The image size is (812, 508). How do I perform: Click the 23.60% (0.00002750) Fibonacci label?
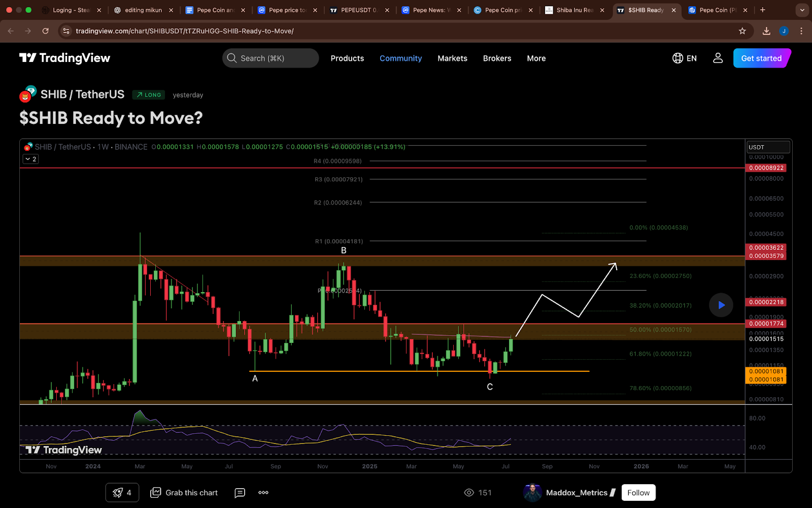pyautogui.click(x=660, y=276)
